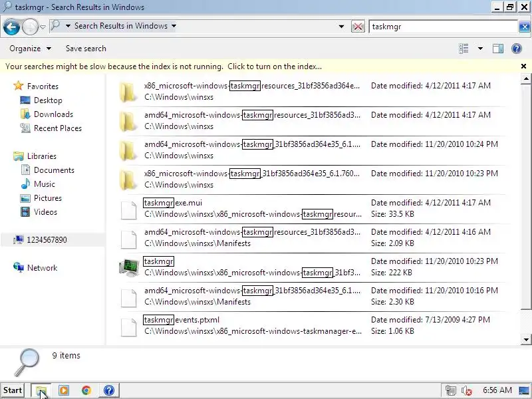
Task: Click the icon of taskmgr.exe.mui file
Action: pos(129,210)
